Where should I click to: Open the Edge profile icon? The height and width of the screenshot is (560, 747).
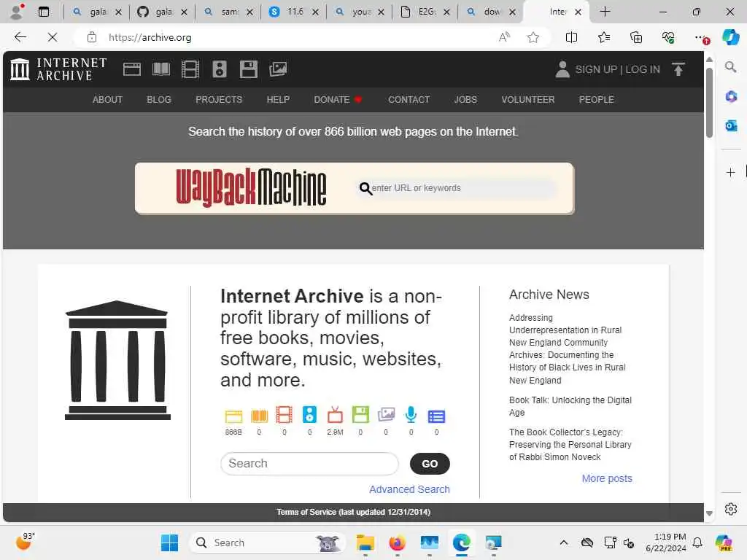(17, 12)
